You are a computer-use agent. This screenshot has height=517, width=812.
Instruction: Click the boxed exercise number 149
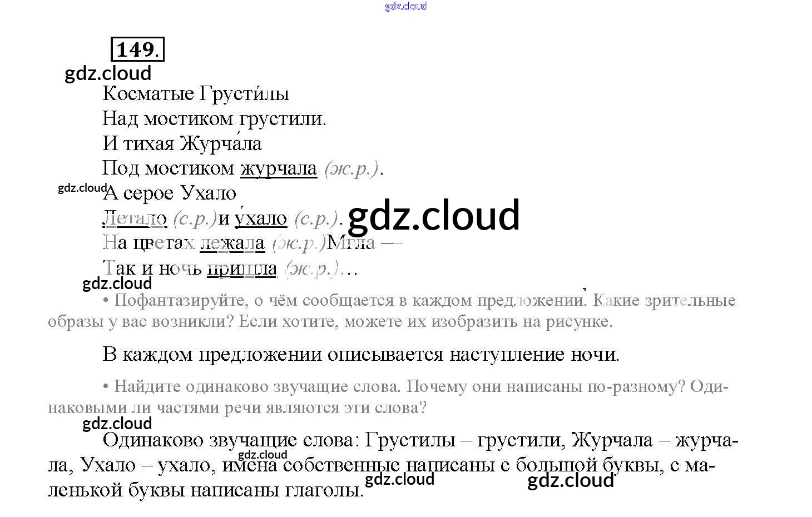click(x=137, y=49)
